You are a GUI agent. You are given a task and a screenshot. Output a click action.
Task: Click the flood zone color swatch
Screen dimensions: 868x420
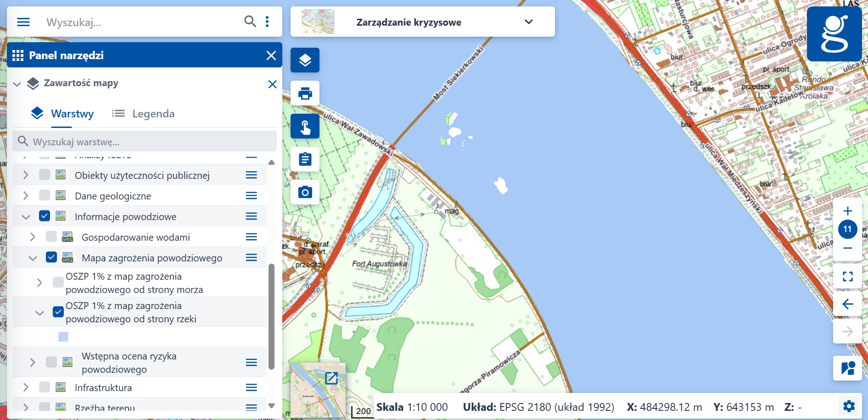coord(62,336)
